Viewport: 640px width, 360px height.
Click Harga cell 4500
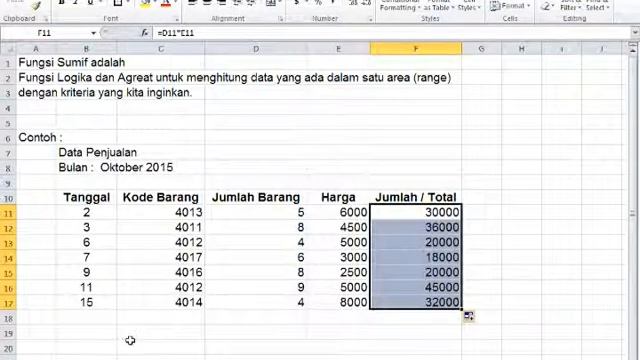point(338,228)
